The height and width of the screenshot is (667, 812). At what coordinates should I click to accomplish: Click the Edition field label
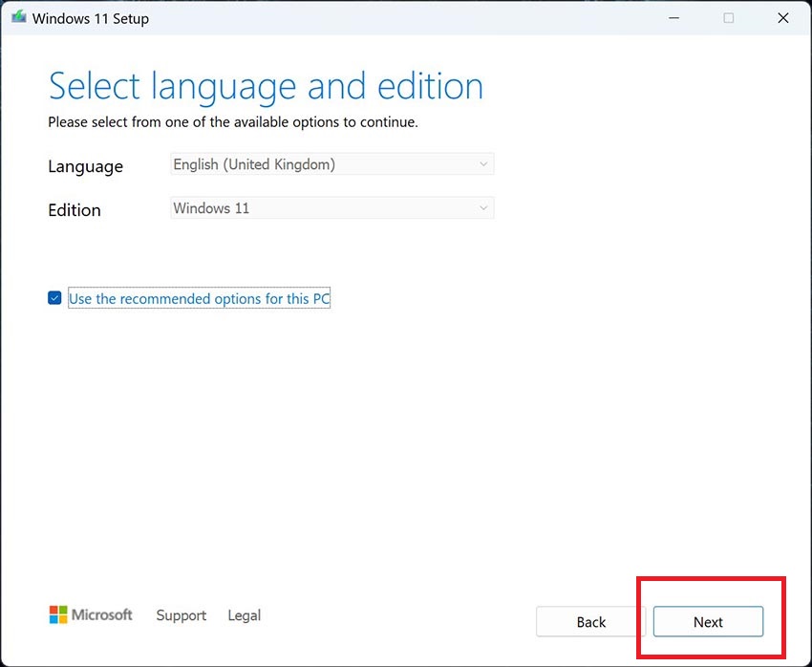[x=75, y=210]
